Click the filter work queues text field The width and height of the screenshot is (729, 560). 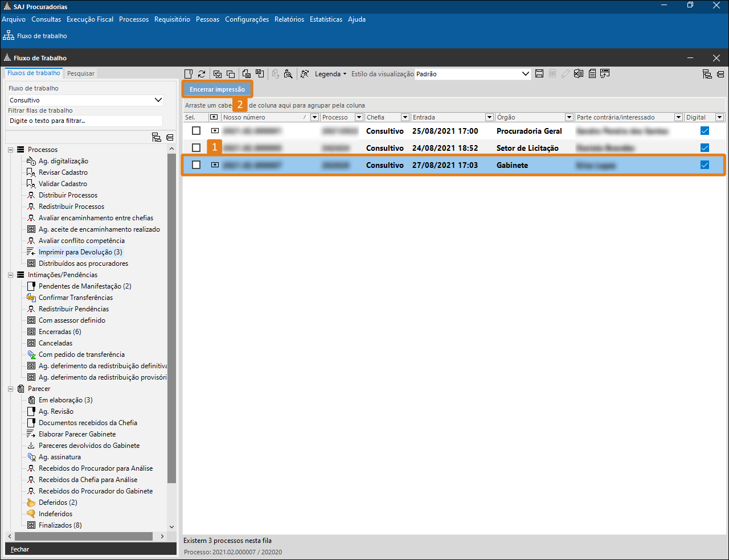tap(85, 121)
